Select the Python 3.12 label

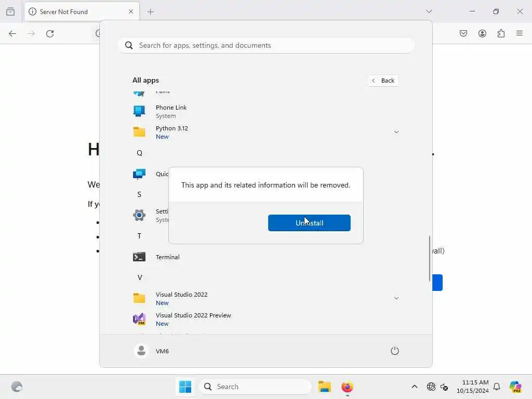coord(171,128)
